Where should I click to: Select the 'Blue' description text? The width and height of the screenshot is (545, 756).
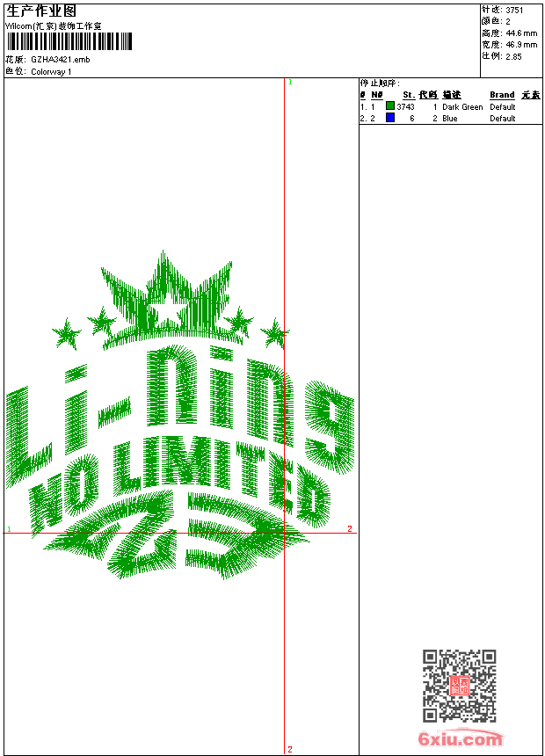click(x=450, y=118)
